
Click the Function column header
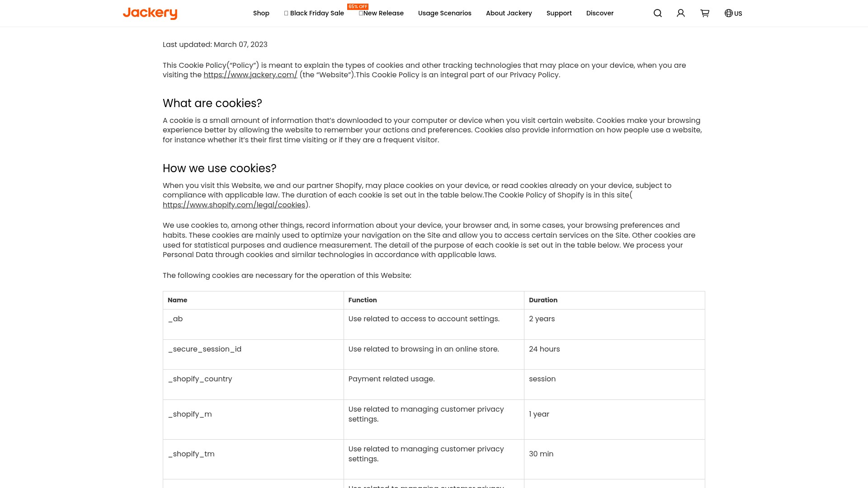point(434,300)
